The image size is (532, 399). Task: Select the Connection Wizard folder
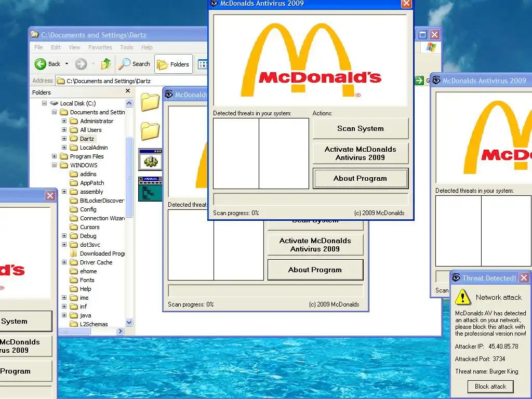[102, 218]
